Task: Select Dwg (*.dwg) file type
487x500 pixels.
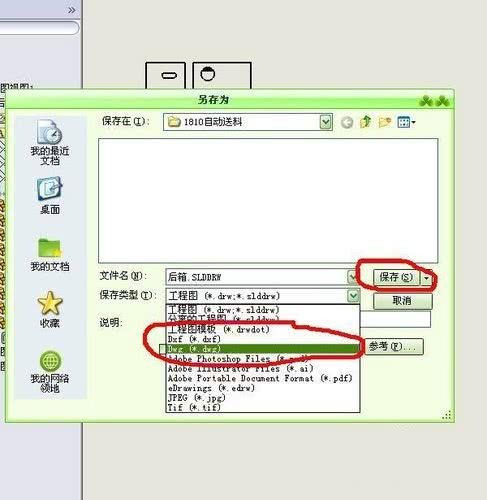Action: pyautogui.click(x=263, y=349)
